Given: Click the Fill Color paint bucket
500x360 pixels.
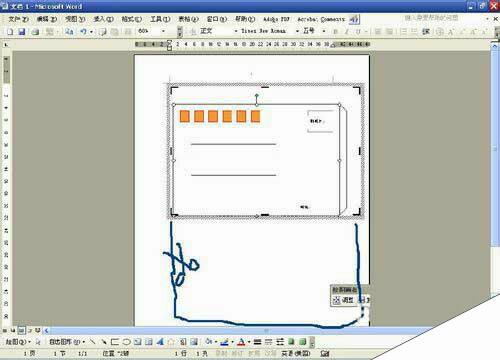Looking at the screenshot, I should pyautogui.click(x=209, y=342).
